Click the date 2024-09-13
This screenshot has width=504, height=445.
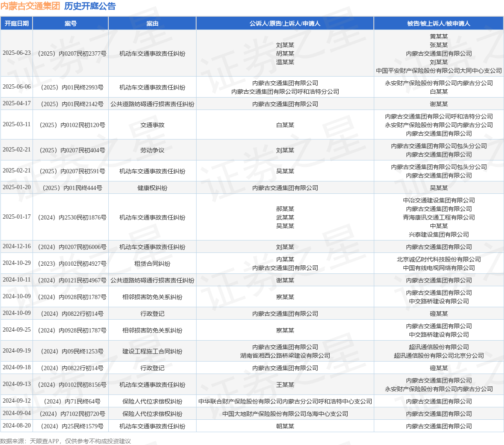point(17,384)
